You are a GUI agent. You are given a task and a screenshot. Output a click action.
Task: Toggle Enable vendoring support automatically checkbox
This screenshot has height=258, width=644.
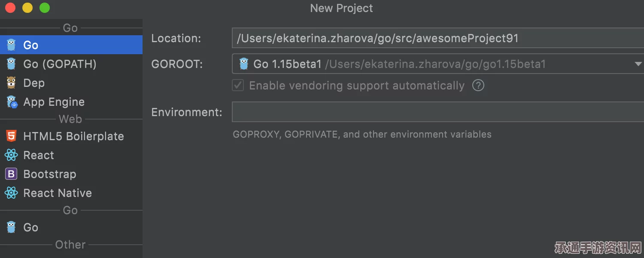coord(238,85)
